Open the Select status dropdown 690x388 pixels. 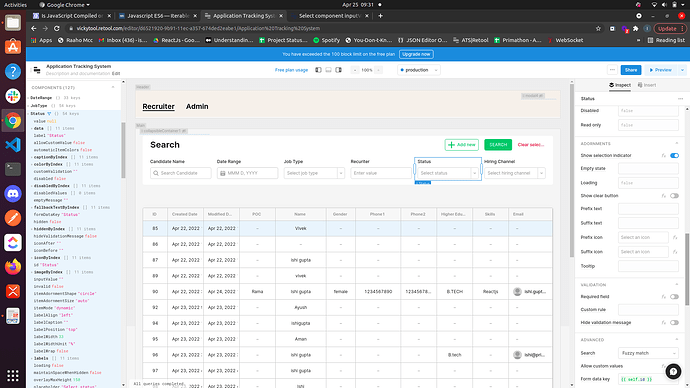point(448,173)
